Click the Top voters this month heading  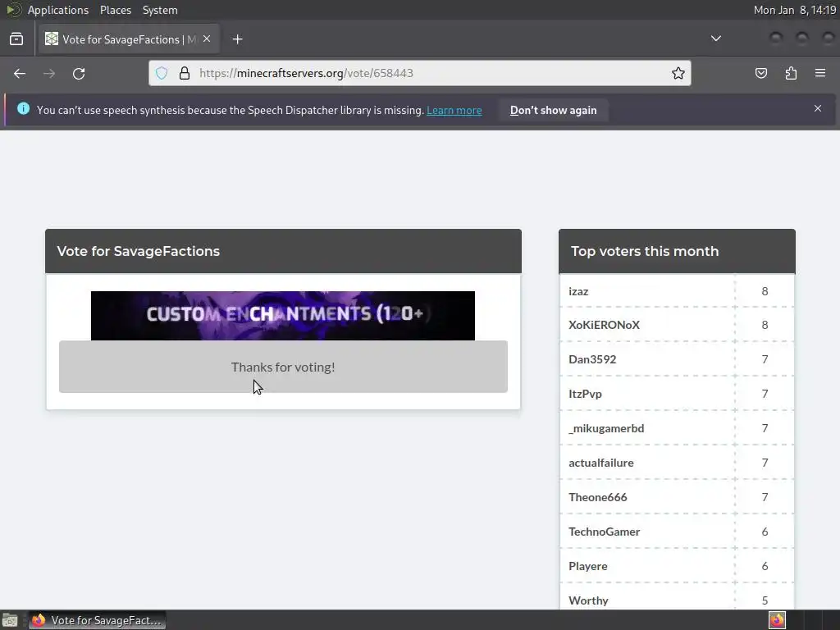(645, 251)
